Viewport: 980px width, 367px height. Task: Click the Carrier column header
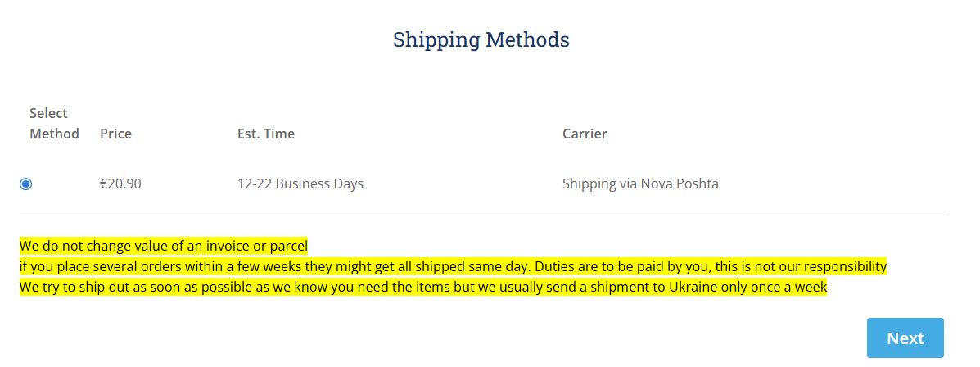coord(585,134)
